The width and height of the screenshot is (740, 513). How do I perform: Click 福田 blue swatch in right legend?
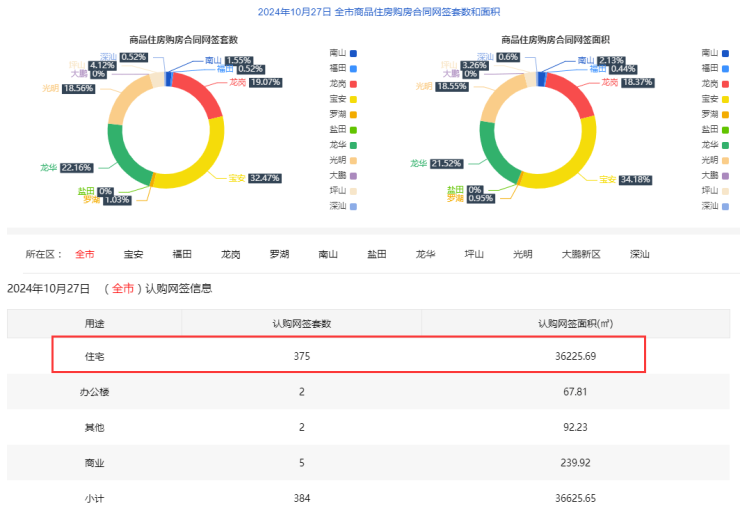[x=727, y=68]
